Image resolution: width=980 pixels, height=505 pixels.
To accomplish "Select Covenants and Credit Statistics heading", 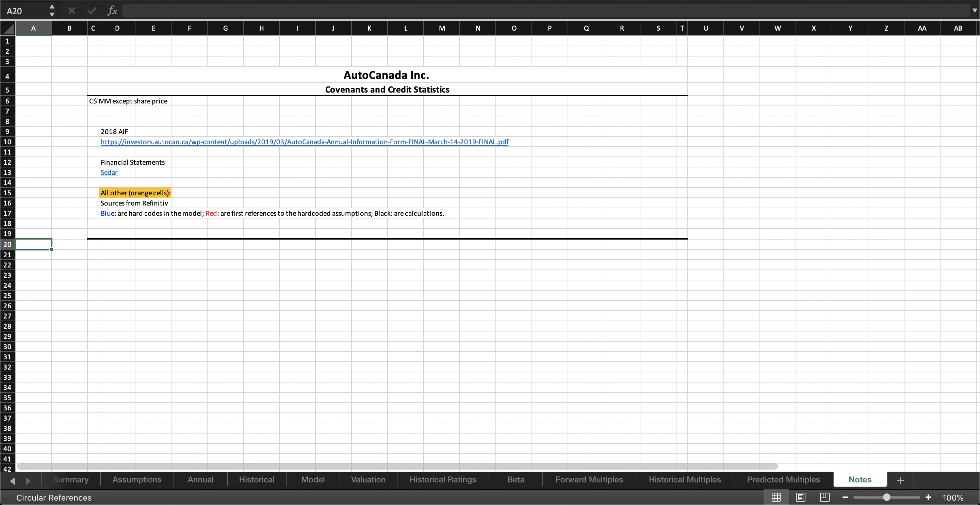I will (387, 89).
